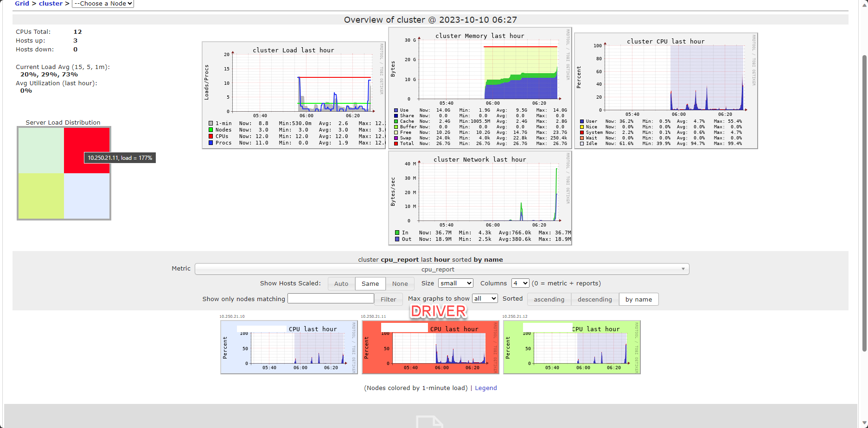Select None for host scaling
This screenshot has width=868, height=428.
tap(400, 283)
